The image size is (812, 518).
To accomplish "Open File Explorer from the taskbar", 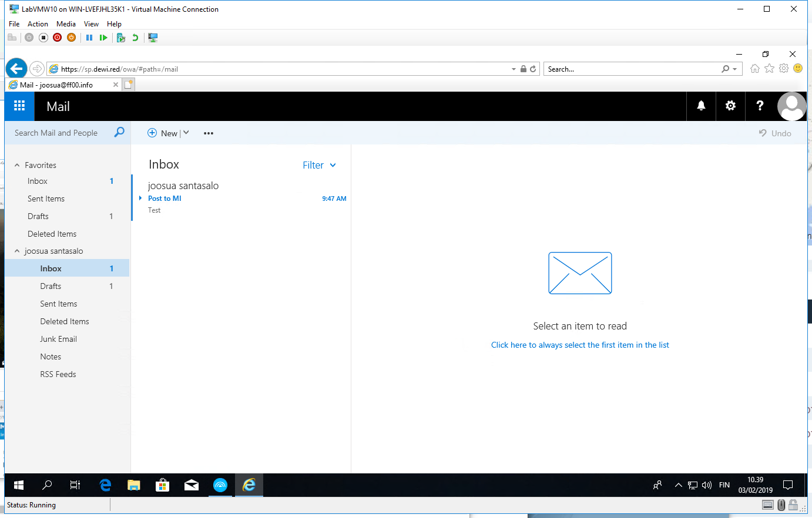I will [x=134, y=485].
